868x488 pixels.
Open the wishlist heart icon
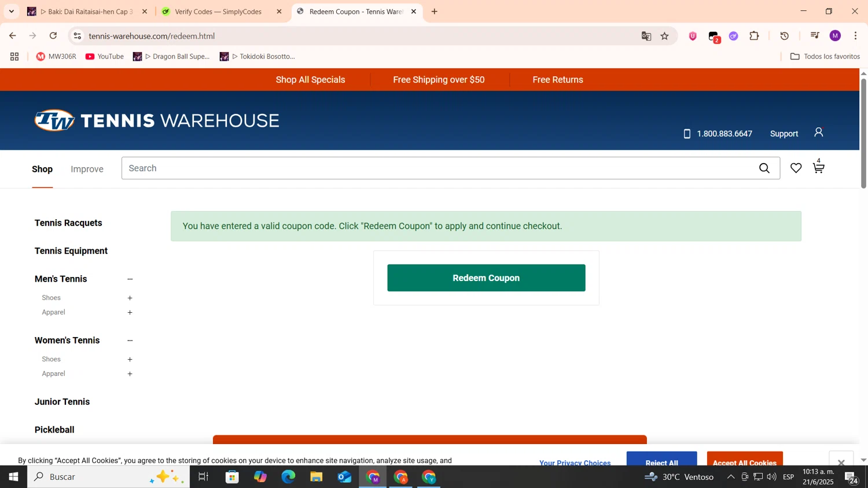[796, 168]
